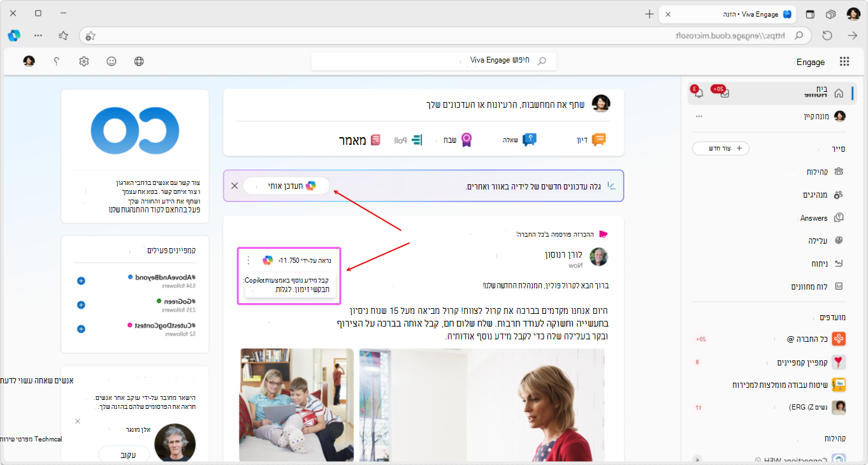Click the תעדכן אותי Copilot button
Viewport: 868px width, 465px height.
(287, 186)
